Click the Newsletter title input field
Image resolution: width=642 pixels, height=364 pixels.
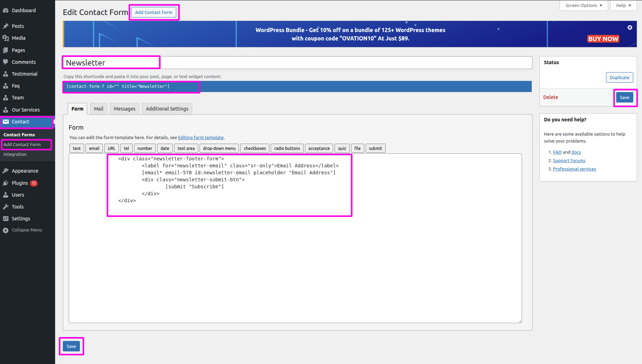[297, 63]
